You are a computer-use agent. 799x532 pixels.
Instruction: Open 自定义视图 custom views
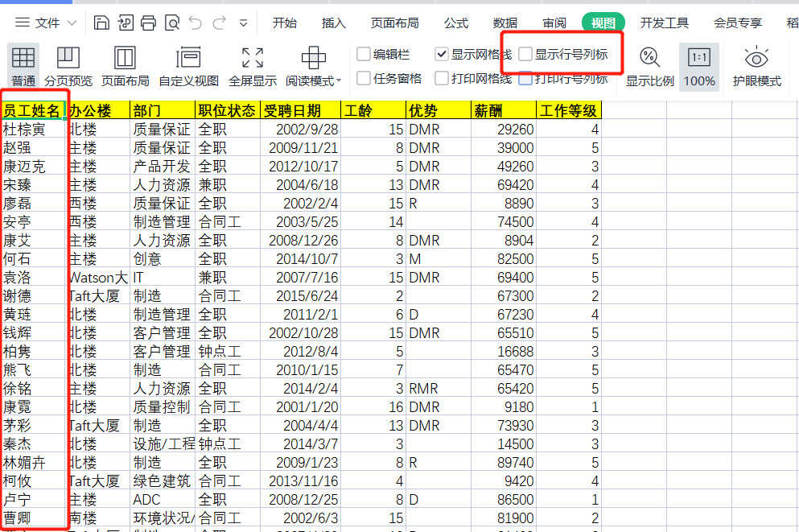click(x=188, y=66)
